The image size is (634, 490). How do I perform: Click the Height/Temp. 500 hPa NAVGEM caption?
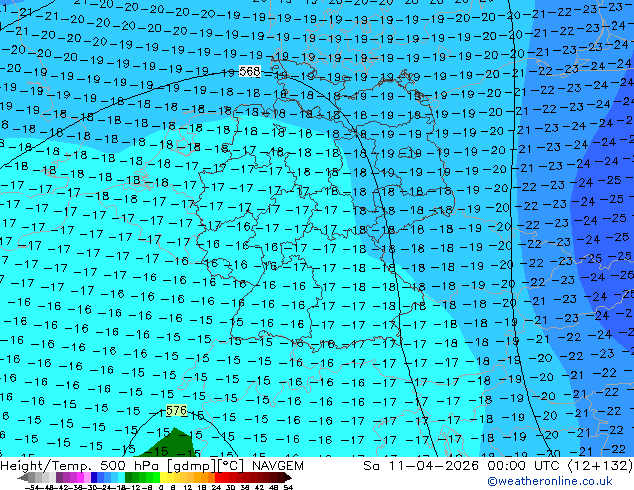point(152,466)
